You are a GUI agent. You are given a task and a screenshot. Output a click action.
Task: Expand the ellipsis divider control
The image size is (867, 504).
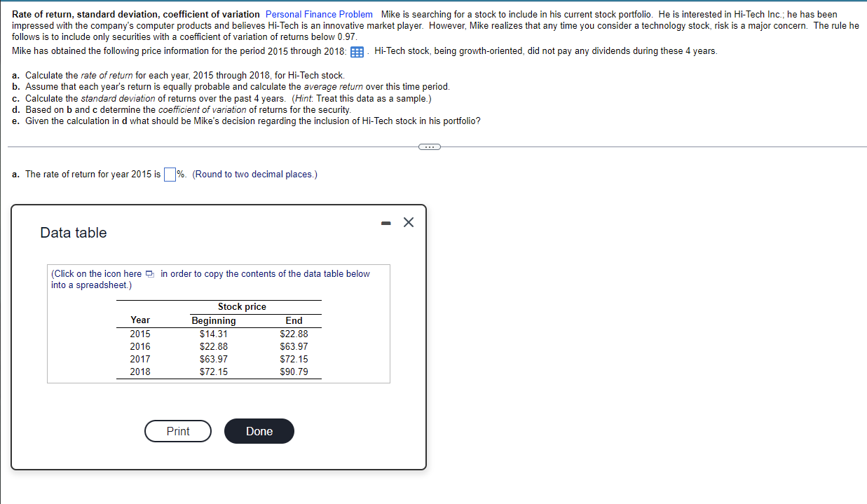[430, 147]
